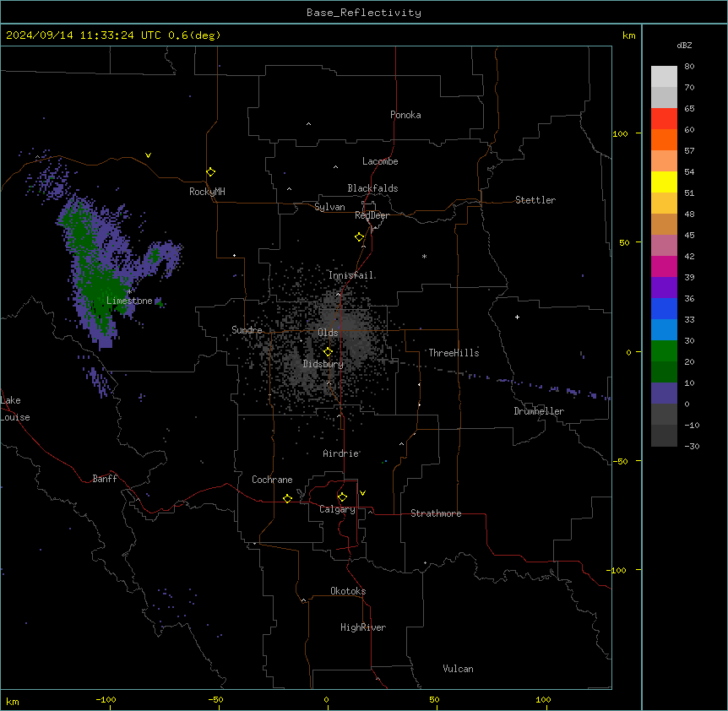Click the Innisfail label
The width and height of the screenshot is (728, 711).
point(350,275)
